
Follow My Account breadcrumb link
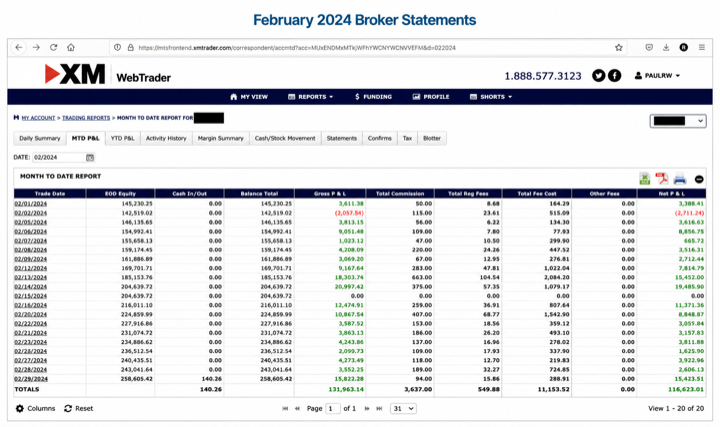pyautogui.click(x=38, y=118)
